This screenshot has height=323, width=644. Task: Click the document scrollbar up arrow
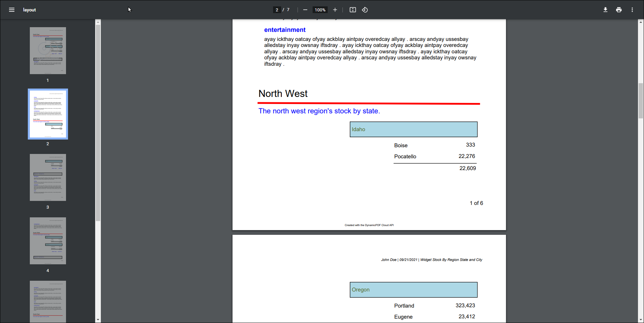click(x=641, y=22)
